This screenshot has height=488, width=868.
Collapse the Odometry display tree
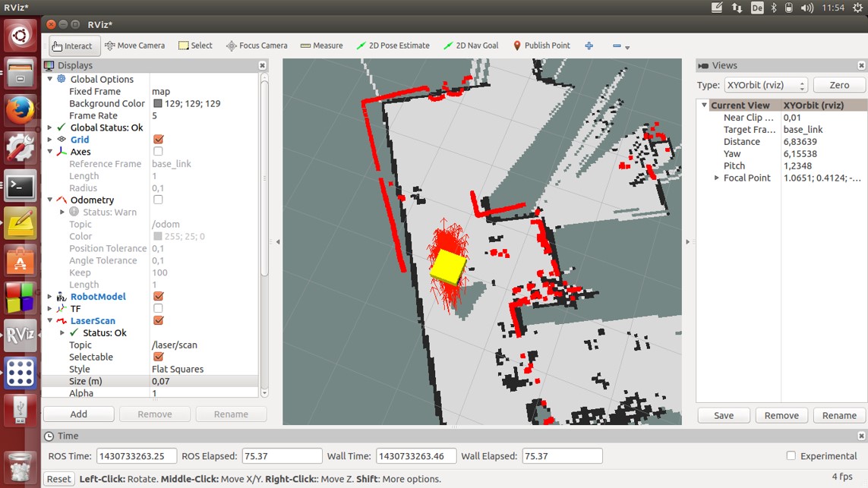tap(50, 200)
